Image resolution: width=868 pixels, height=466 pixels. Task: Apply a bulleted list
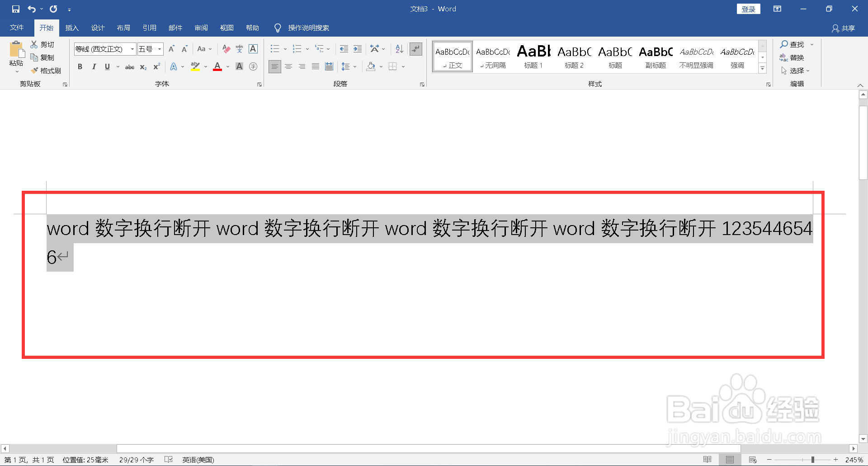pyautogui.click(x=274, y=48)
